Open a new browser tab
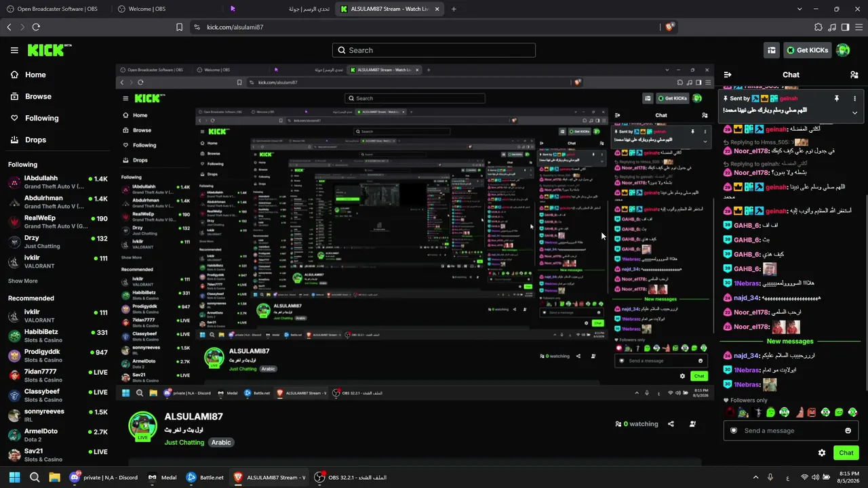The height and width of the screenshot is (488, 868). point(454,9)
